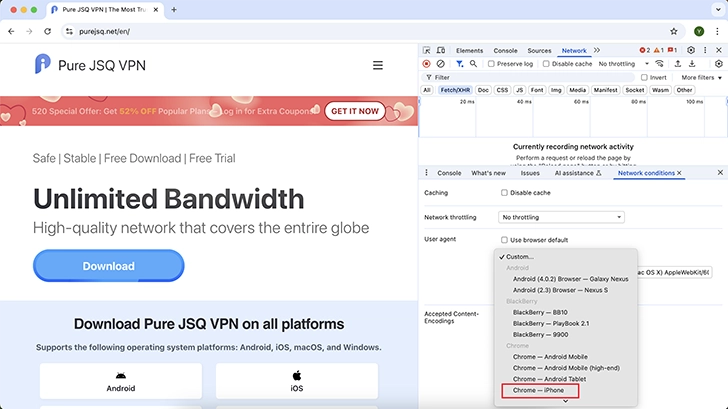This screenshot has height=409, width=728.
Task: Open the drawer three-dot menu beside Console
Action: click(426, 173)
